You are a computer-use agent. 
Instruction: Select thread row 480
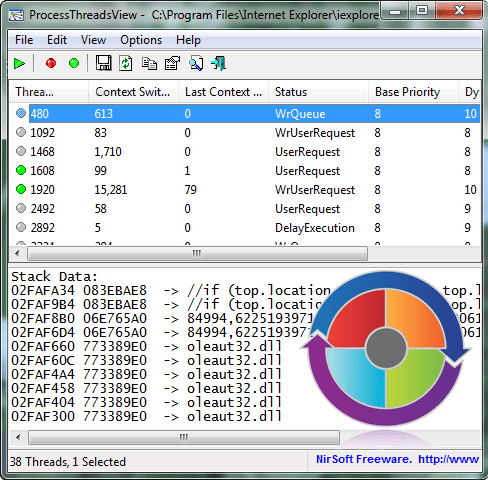pyautogui.click(x=247, y=114)
